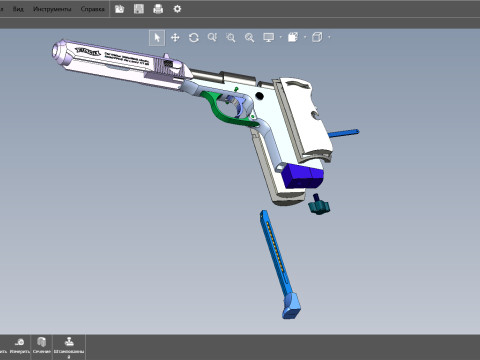
Task: Open the Вид menu
Action: pyautogui.click(x=18, y=9)
